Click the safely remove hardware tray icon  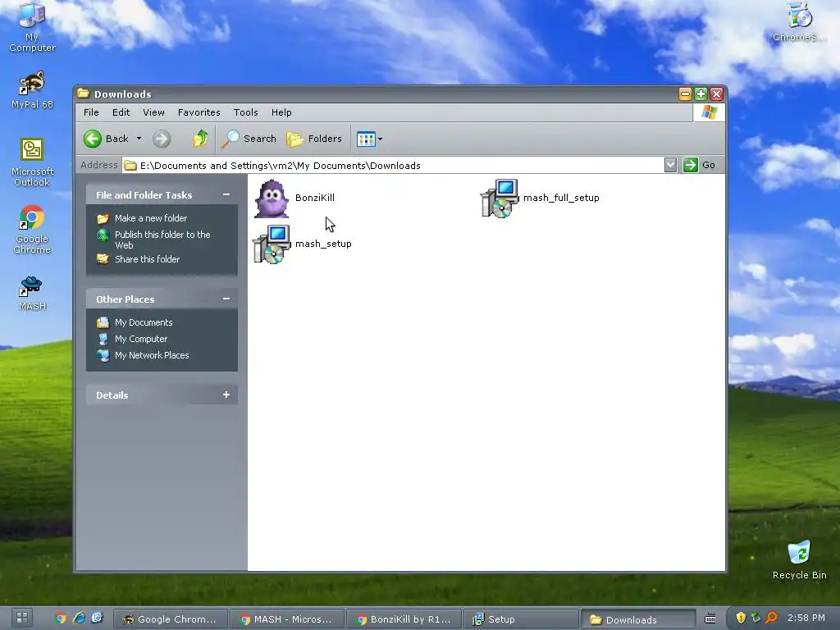coord(756,618)
